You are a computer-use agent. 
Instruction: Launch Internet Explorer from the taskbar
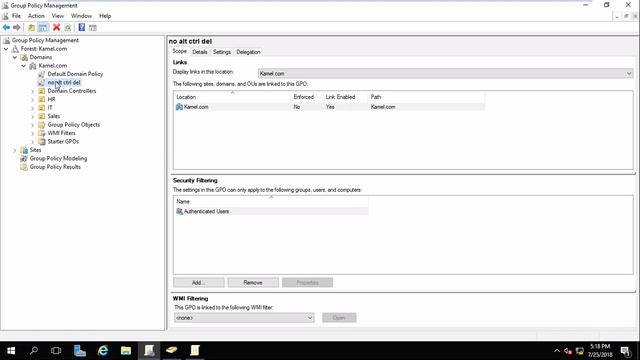103,351
